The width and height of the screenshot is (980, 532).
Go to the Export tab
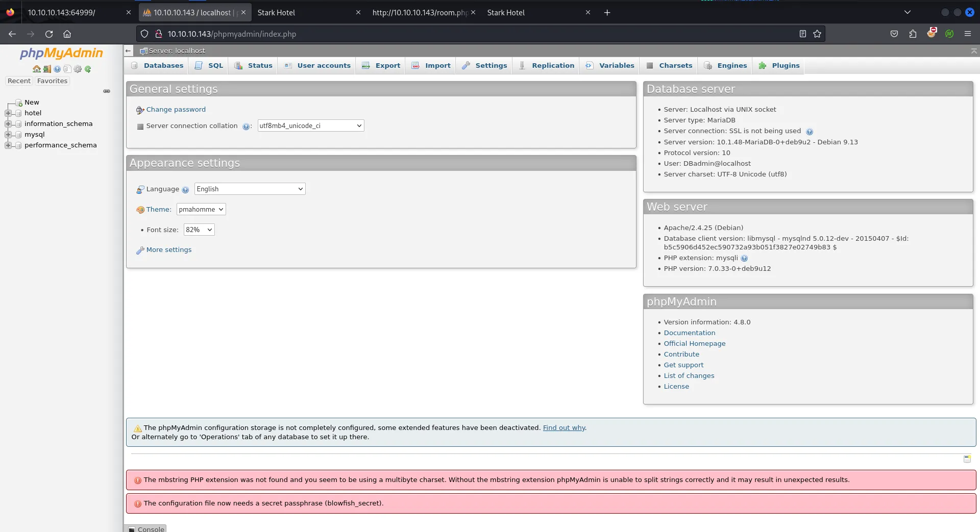(x=381, y=66)
